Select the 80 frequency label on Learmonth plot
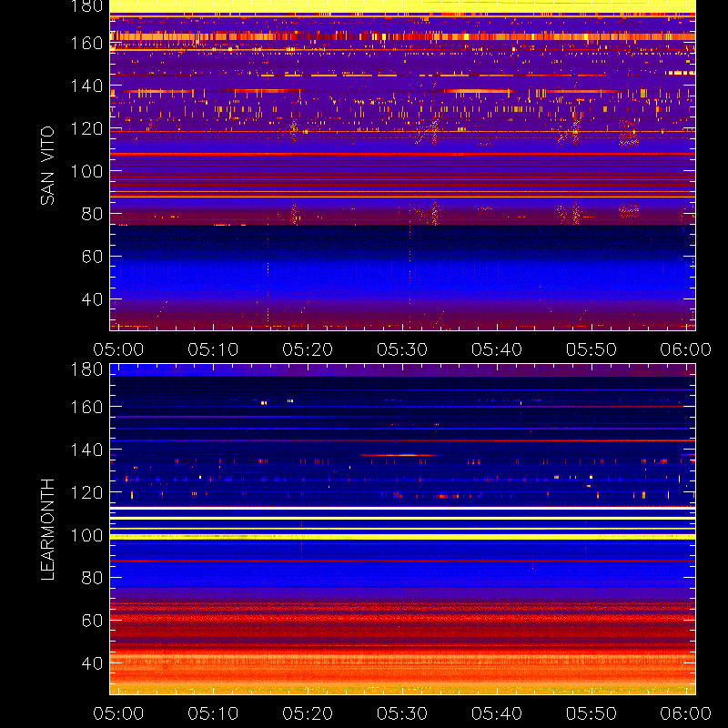This screenshot has height=728, width=728. [x=92, y=578]
